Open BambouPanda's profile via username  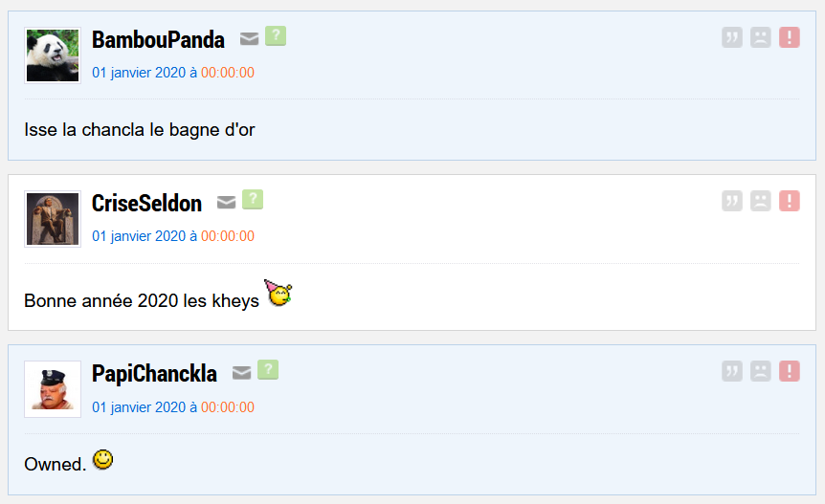point(158,39)
